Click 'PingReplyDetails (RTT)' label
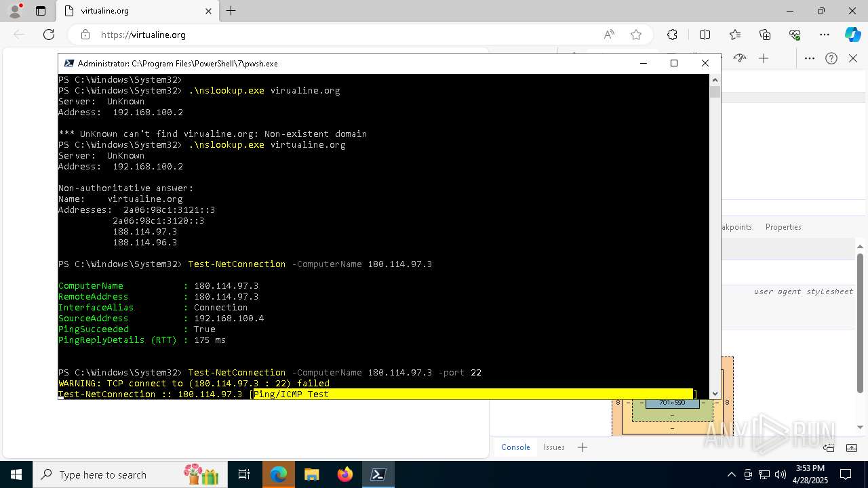The width and height of the screenshot is (868, 488). [118, 340]
